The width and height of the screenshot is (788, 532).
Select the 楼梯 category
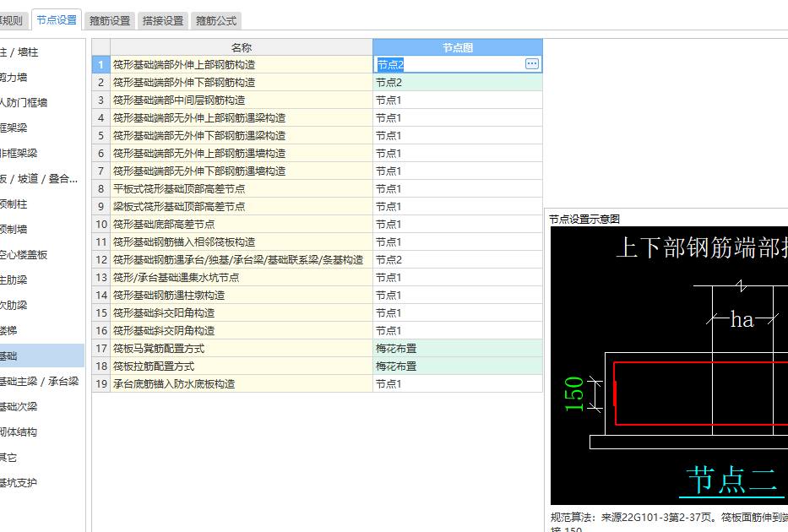41,330
